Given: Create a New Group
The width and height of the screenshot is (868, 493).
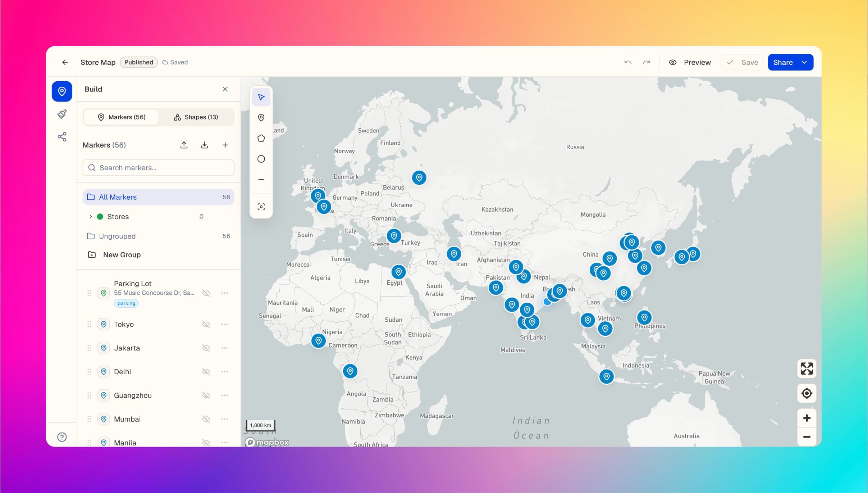Looking at the screenshot, I should (x=122, y=254).
